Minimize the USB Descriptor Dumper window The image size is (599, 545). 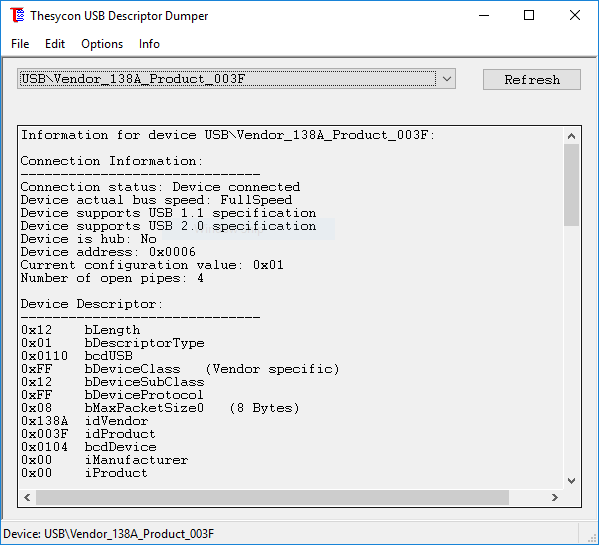(484, 16)
